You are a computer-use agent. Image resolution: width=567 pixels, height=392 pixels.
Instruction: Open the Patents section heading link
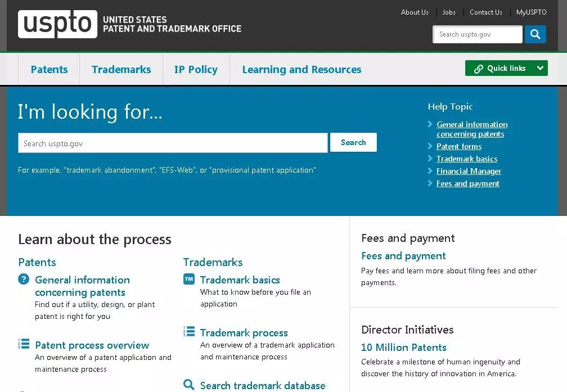pyautogui.click(x=37, y=262)
